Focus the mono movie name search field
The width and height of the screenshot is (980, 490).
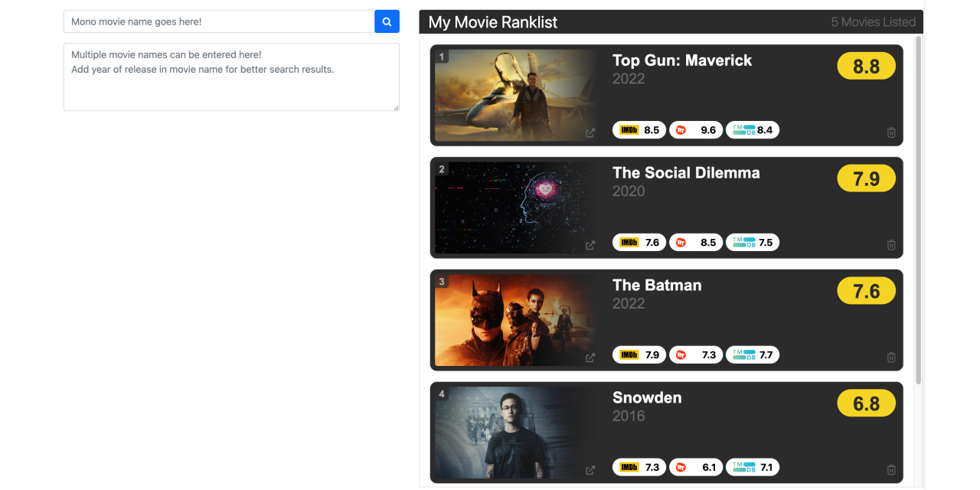[x=219, y=21]
